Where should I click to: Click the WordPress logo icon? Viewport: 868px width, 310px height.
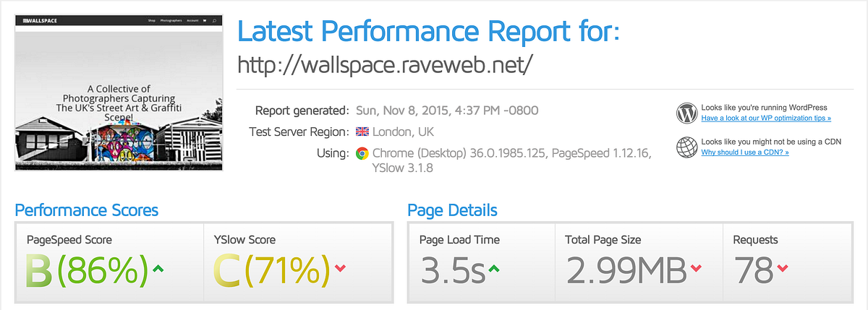pyautogui.click(x=686, y=113)
